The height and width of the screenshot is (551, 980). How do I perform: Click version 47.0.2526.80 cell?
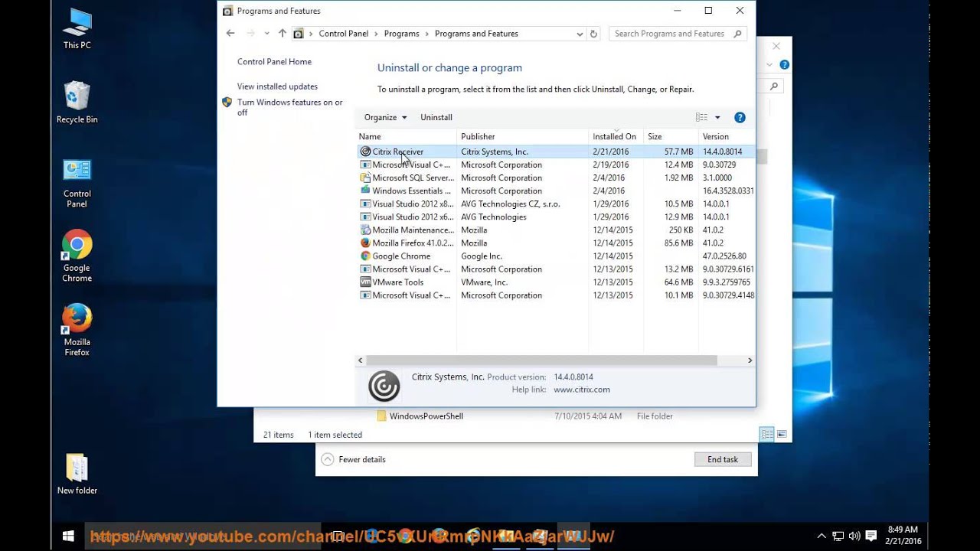point(724,256)
